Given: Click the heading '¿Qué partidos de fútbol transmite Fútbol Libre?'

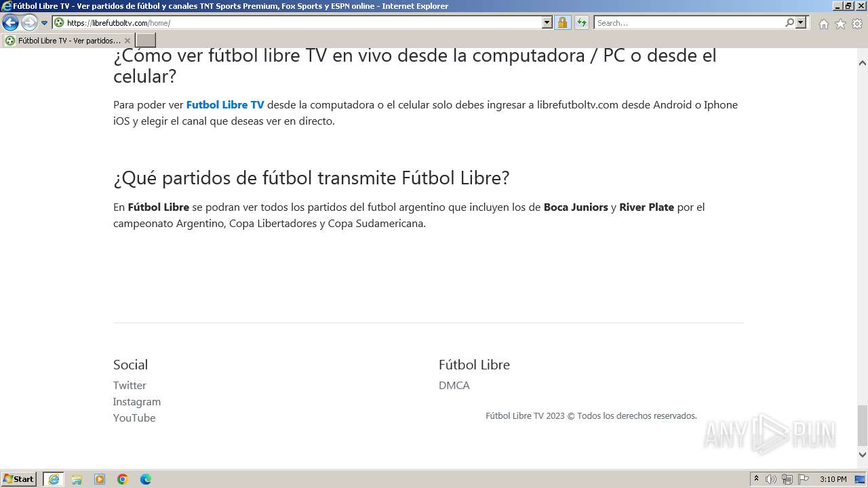Looking at the screenshot, I should (x=311, y=178).
